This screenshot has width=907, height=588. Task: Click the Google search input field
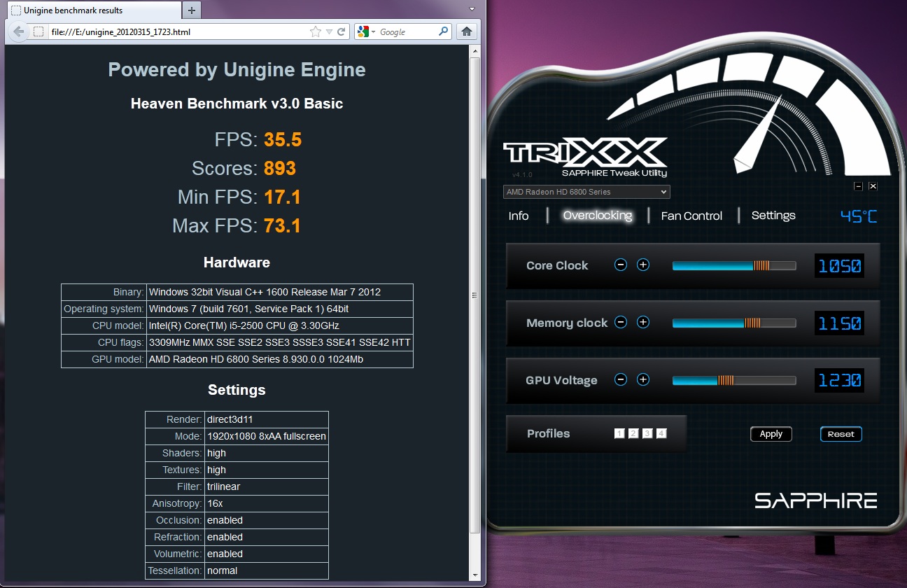tap(408, 31)
